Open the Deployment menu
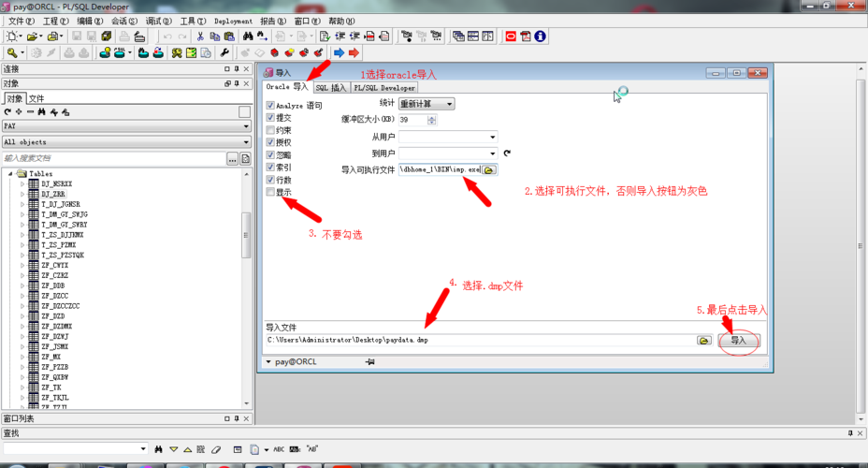Image resolution: width=868 pixels, height=468 pixels. tap(233, 21)
